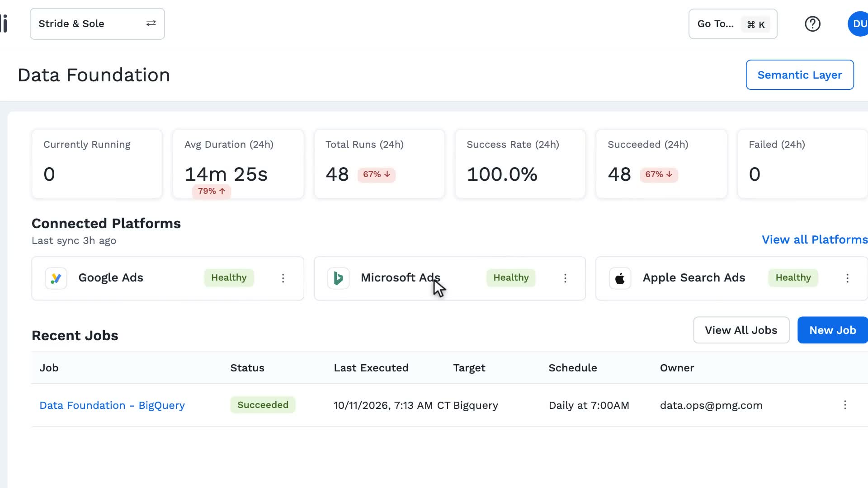
Task: Click the Succeeded status badge
Action: click(x=263, y=405)
